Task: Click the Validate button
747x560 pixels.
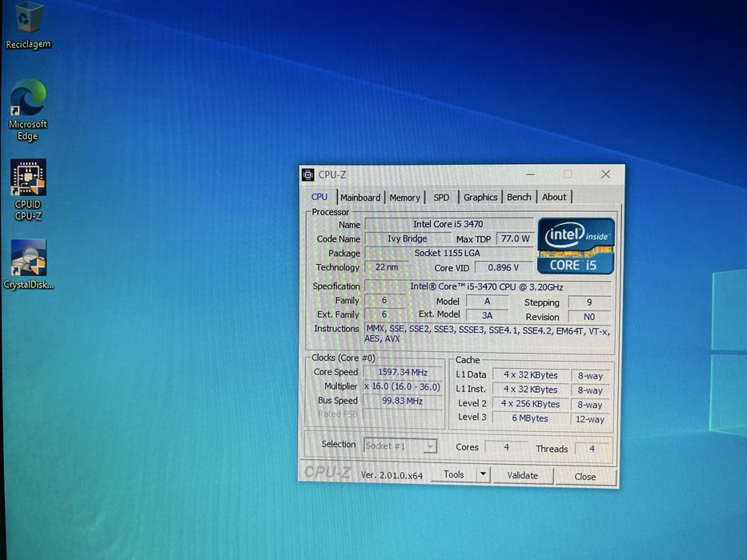Action: click(x=523, y=475)
